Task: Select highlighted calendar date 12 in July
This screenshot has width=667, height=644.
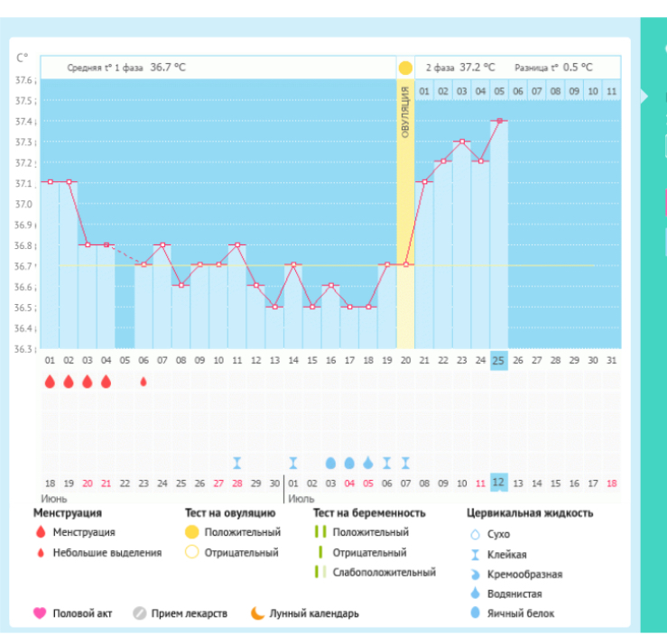Action: pos(499,483)
